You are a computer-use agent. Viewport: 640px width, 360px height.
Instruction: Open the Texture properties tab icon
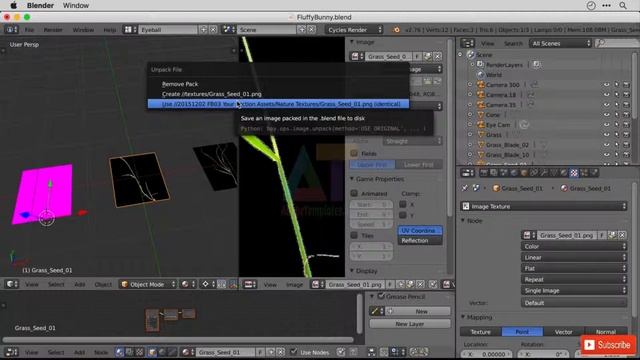(x=574, y=173)
